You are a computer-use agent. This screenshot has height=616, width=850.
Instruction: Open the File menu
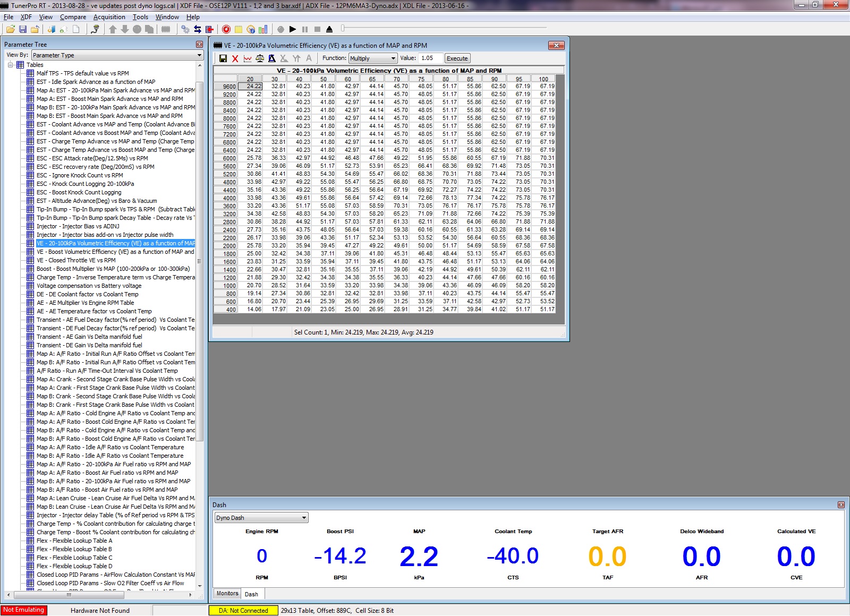pos(8,17)
